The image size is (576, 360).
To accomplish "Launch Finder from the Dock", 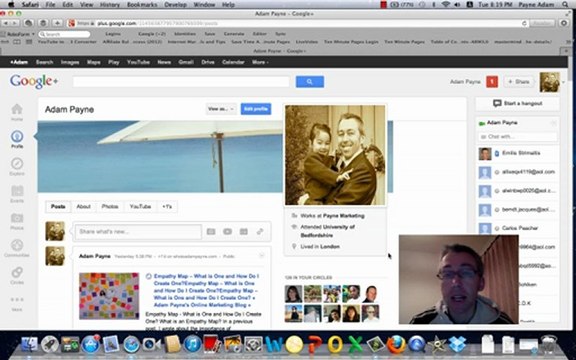I will pos(29,345).
